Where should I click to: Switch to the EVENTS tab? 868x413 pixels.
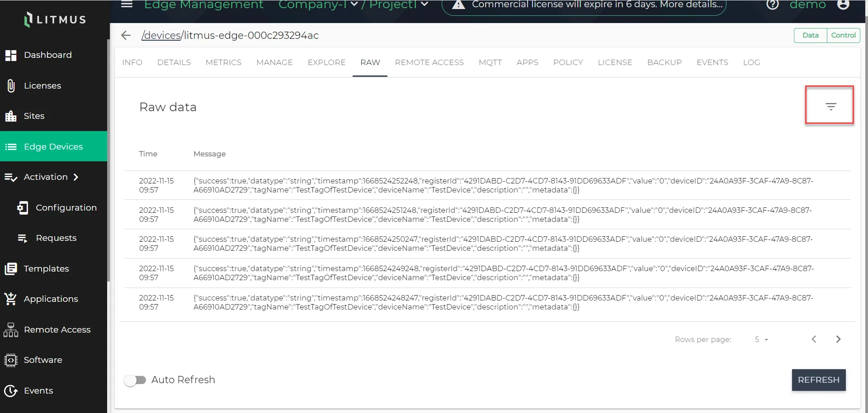point(712,62)
